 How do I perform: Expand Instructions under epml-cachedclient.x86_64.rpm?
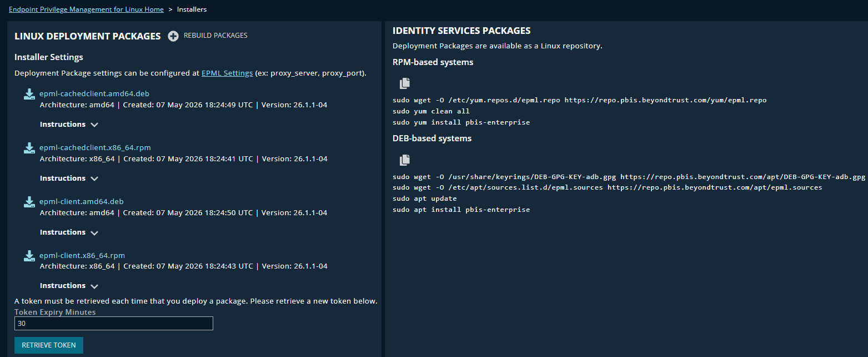[x=69, y=178]
